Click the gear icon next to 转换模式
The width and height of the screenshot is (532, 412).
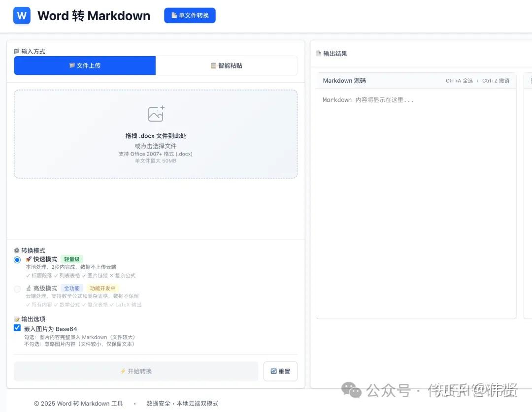click(x=17, y=250)
